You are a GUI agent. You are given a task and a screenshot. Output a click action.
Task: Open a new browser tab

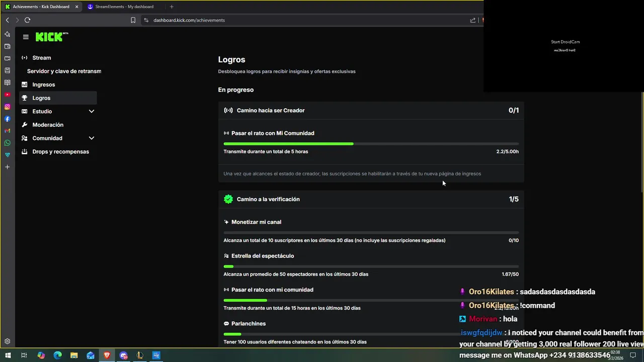click(172, 7)
